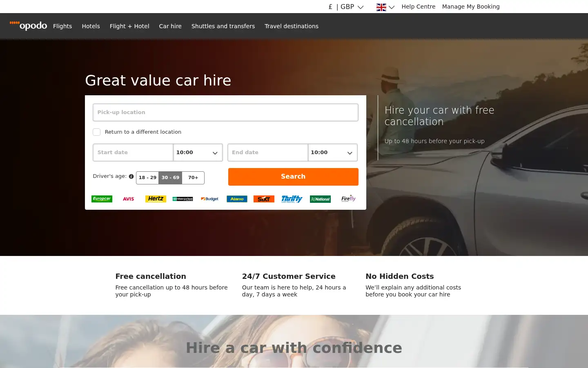588x368 pixels.
Task: Click the Alamo logo
Action: [x=237, y=199]
